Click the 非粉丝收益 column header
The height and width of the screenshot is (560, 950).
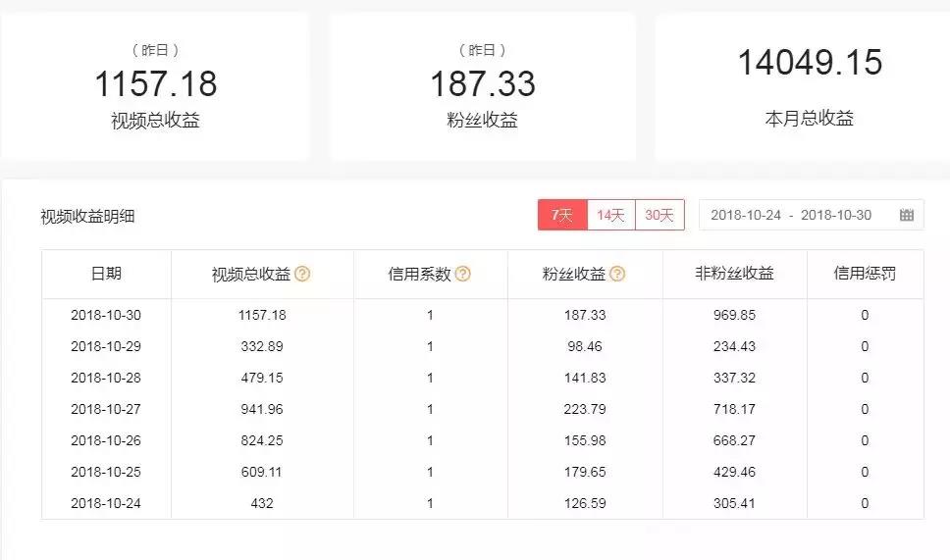(734, 274)
